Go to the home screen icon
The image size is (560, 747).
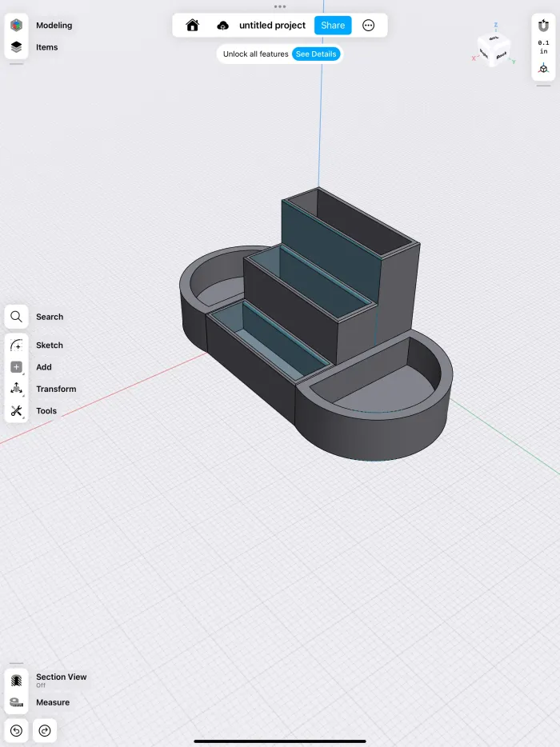coord(193,26)
